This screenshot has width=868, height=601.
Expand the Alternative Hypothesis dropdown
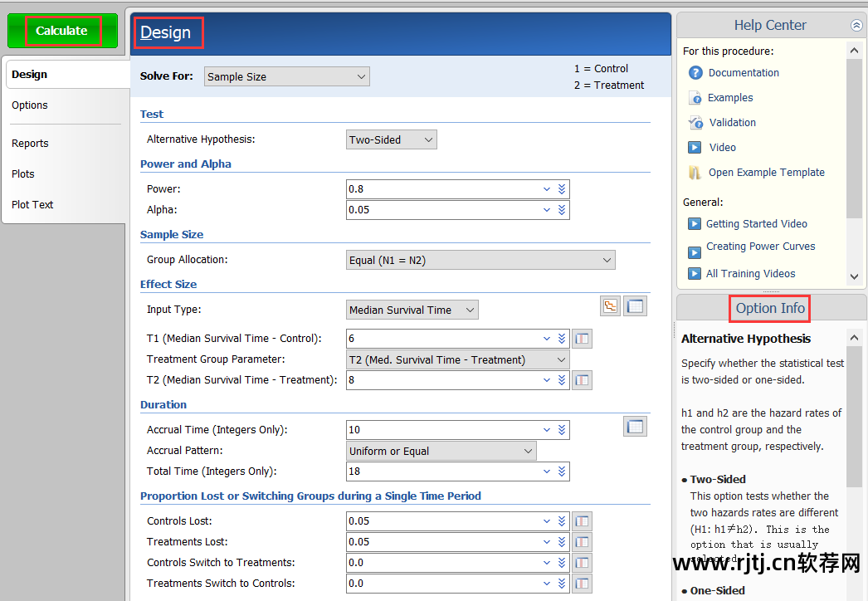[x=392, y=140]
